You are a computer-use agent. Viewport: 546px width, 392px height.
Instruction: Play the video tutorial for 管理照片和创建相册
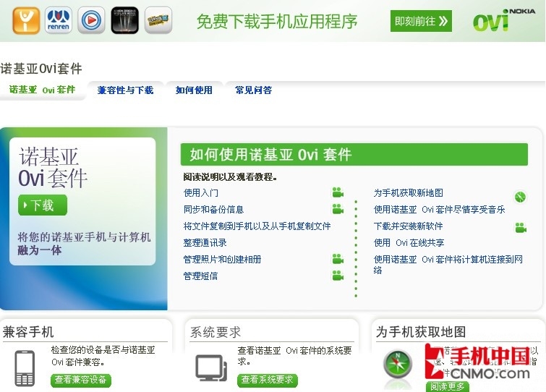tap(338, 259)
